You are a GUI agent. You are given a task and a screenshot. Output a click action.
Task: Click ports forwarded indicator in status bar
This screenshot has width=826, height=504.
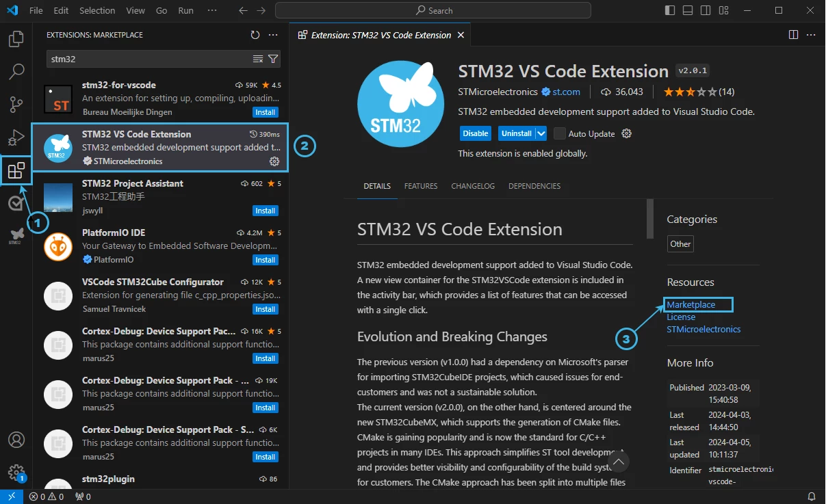[x=82, y=496]
